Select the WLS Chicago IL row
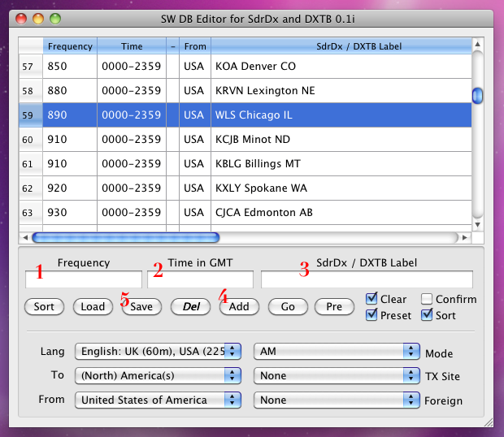The height and width of the screenshot is (437, 504). pos(245,115)
